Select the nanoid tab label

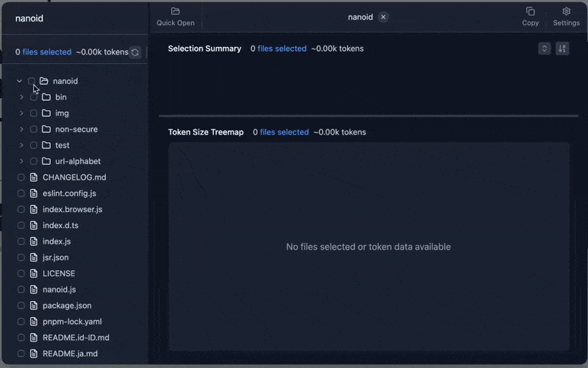click(x=360, y=17)
